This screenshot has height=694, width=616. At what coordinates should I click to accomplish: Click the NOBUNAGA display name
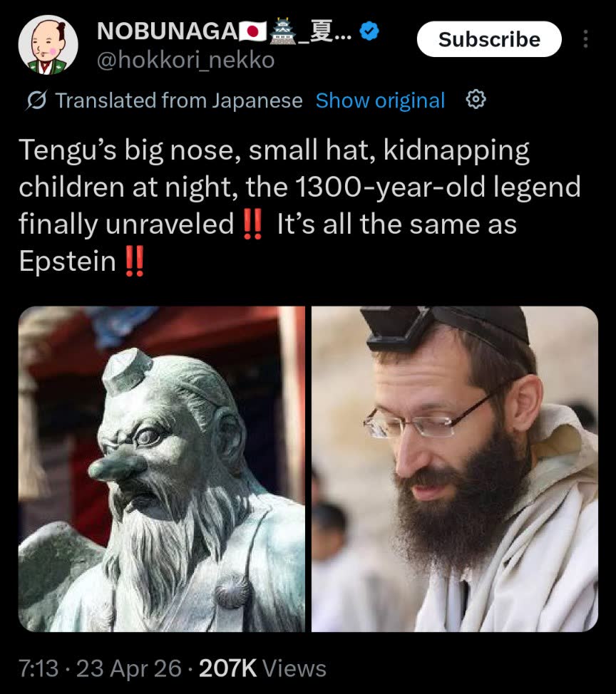(168, 31)
